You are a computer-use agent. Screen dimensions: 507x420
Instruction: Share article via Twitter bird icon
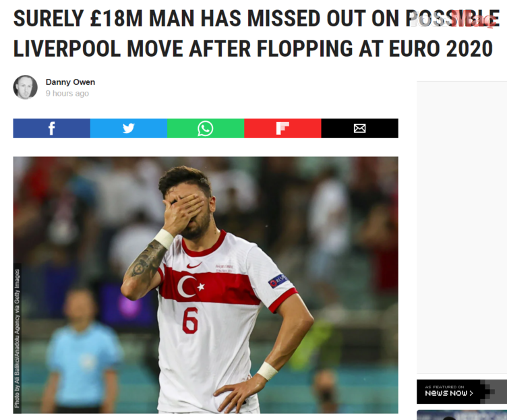click(x=129, y=128)
